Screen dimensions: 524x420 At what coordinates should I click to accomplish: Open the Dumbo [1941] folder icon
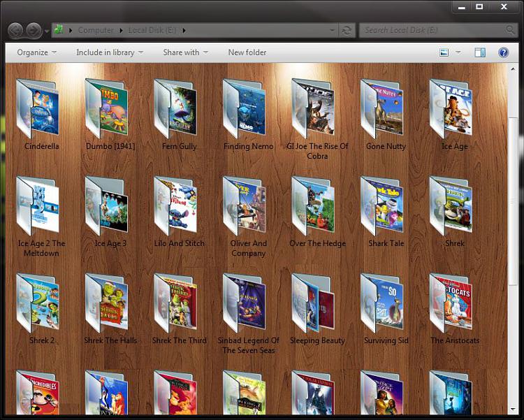tap(106, 109)
